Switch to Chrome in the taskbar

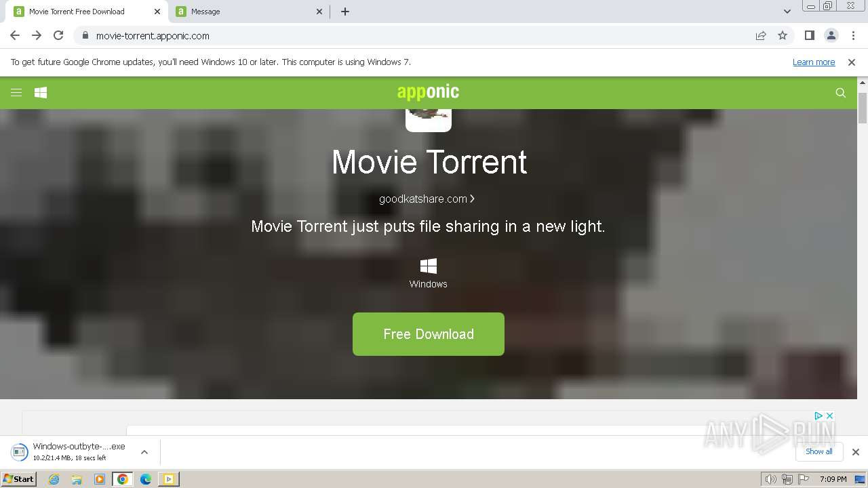coord(123,479)
